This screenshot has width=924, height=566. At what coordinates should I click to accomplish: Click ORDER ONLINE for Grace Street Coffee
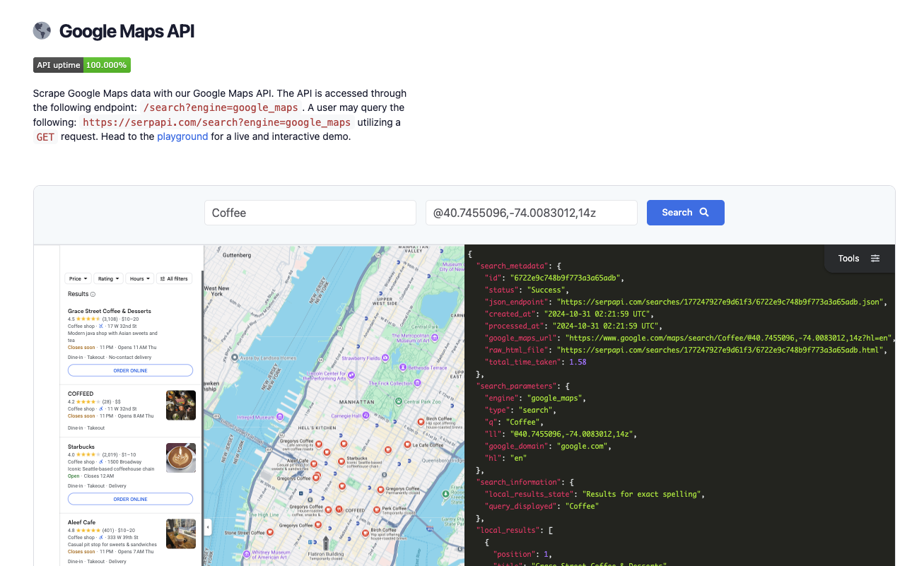130,370
